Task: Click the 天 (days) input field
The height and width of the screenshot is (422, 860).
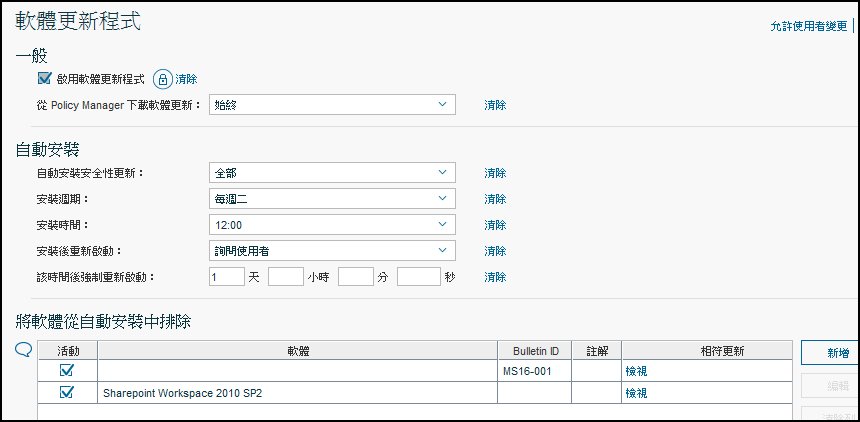Action: (x=226, y=277)
